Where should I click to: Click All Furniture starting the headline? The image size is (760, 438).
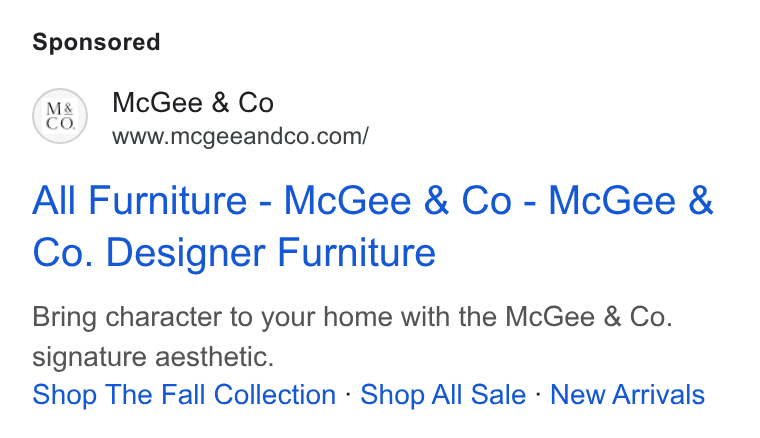click(140, 200)
